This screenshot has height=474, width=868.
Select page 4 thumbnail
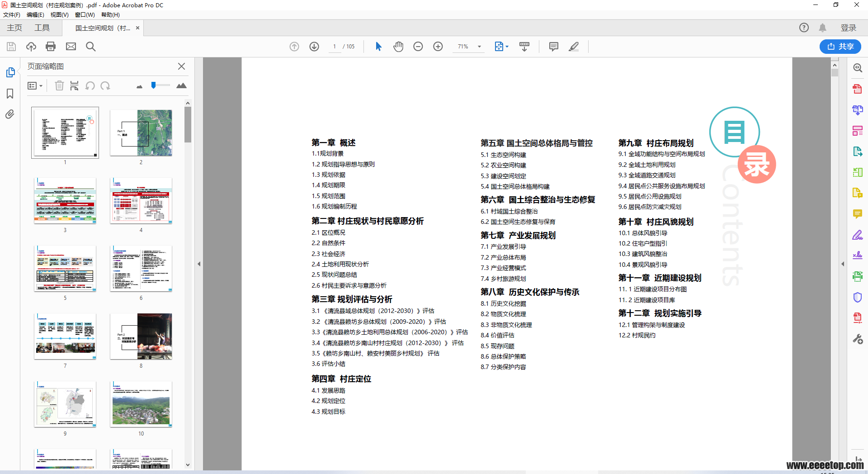point(141,201)
